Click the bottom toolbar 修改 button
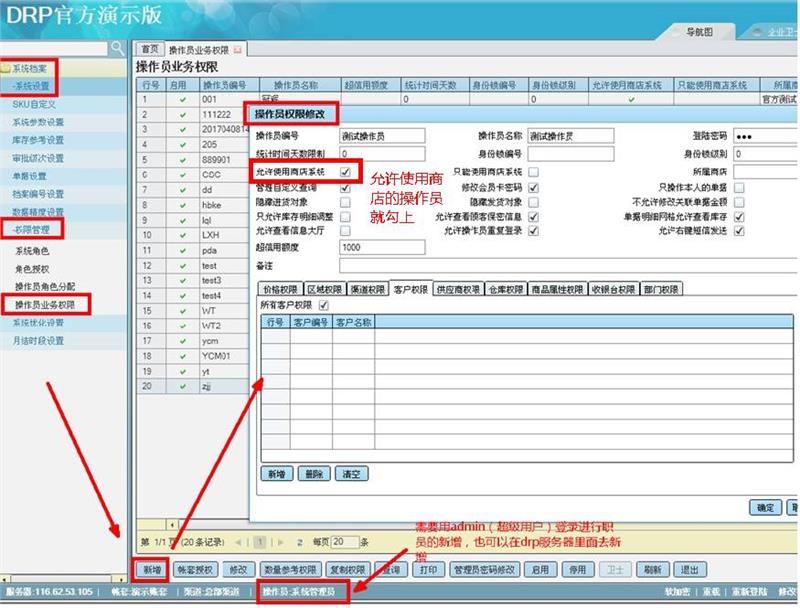The height and width of the screenshot is (608, 800). (x=238, y=570)
